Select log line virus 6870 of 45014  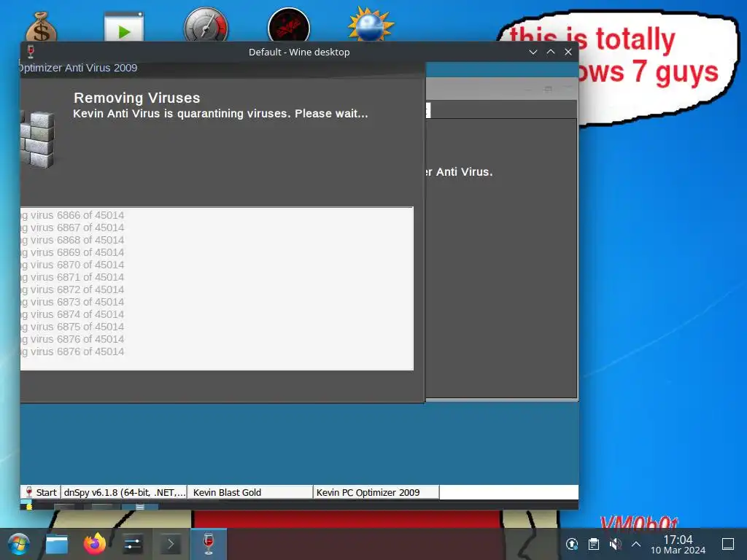click(72, 265)
